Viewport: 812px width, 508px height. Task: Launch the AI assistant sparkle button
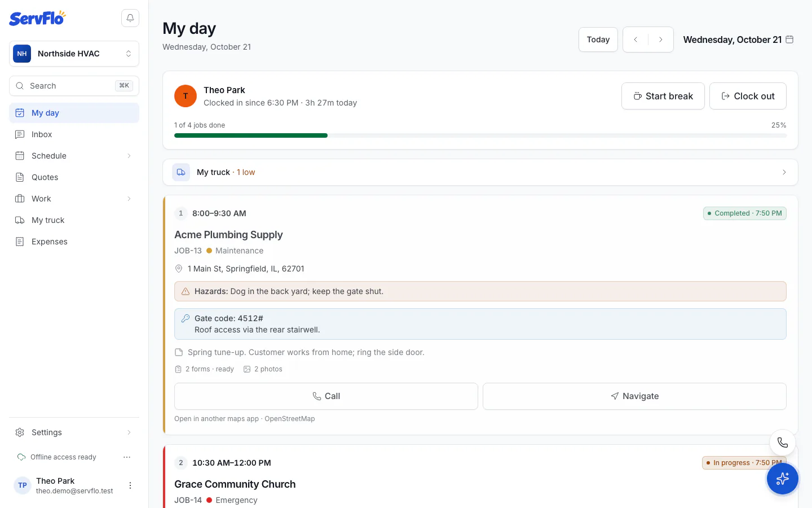point(783,479)
